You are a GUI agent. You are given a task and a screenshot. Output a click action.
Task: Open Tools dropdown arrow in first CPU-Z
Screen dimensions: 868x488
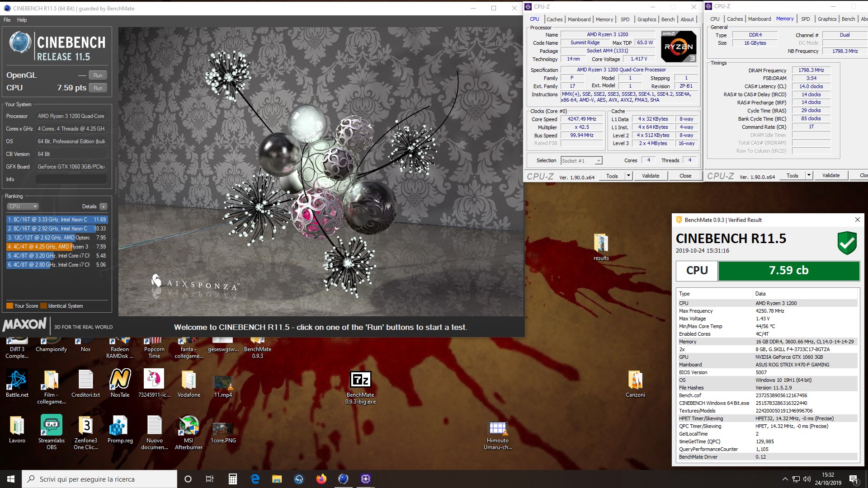coord(628,176)
